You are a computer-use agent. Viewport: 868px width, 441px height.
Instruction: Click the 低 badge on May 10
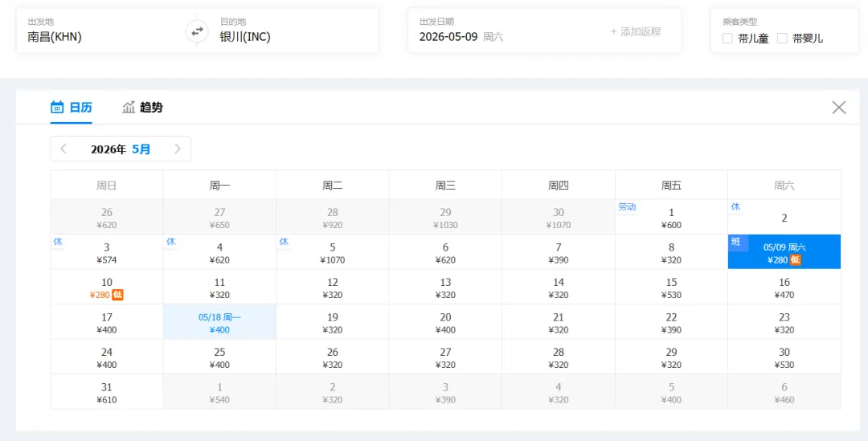click(x=117, y=295)
